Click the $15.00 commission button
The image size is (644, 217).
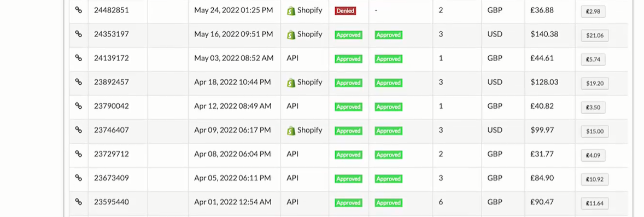click(x=595, y=132)
